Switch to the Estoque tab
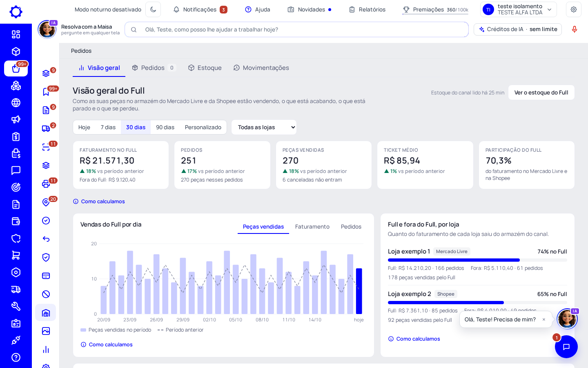The image size is (588, 368). 205,68
